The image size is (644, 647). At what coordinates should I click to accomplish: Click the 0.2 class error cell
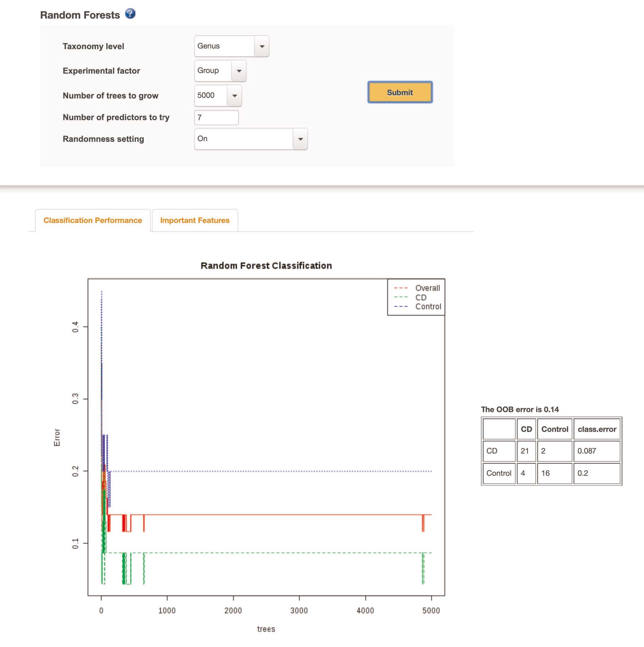coord(597,473)
